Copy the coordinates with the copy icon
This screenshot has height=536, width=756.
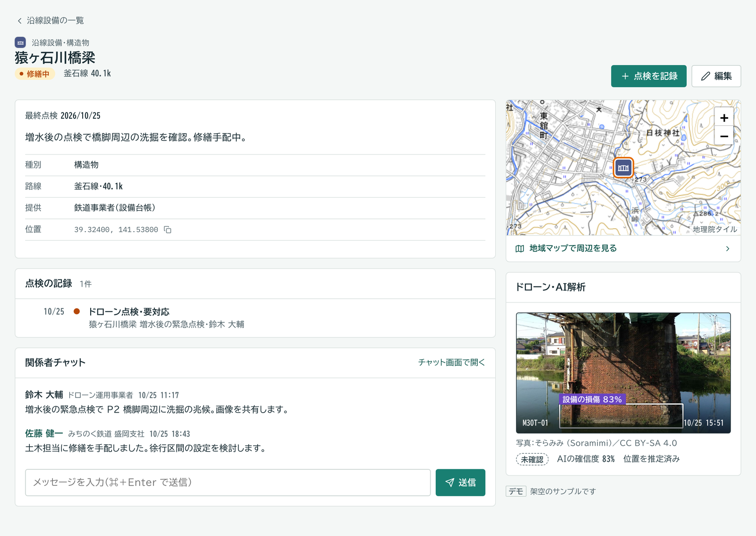[168, 230]
